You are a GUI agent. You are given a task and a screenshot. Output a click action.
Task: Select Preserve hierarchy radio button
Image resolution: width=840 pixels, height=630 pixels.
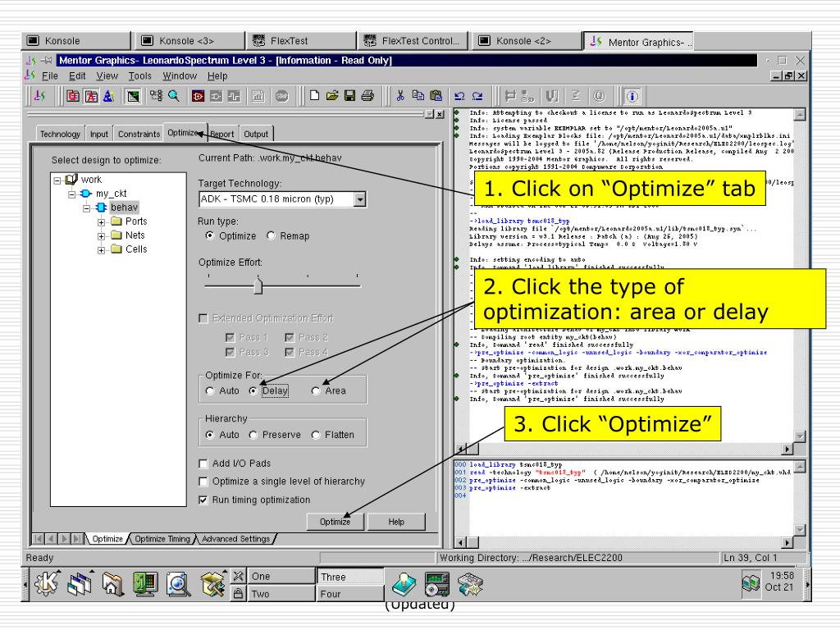pyautogui.click(x=253, y=435)
